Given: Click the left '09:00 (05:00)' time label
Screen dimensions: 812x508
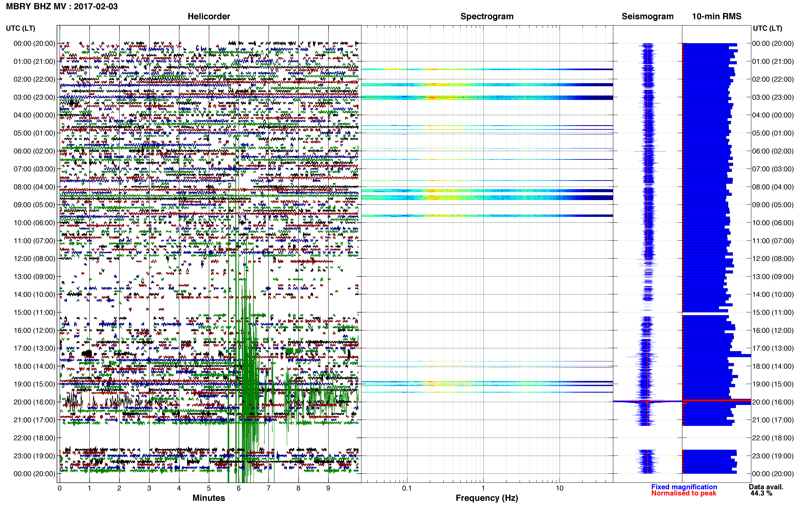Looking at the screenshot, I should pos(34,205).
